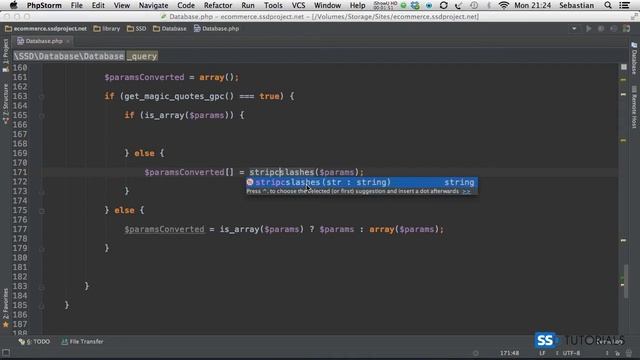
Task: Select the stripcslashes autocomplete suggestion
Action: tap(362, 182)
